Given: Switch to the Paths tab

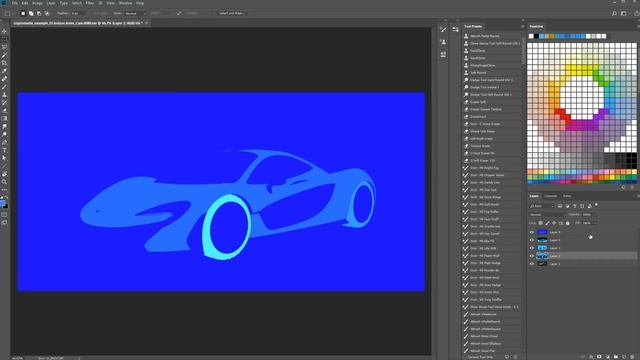Looking at the screenshot, I should (567, 196).
